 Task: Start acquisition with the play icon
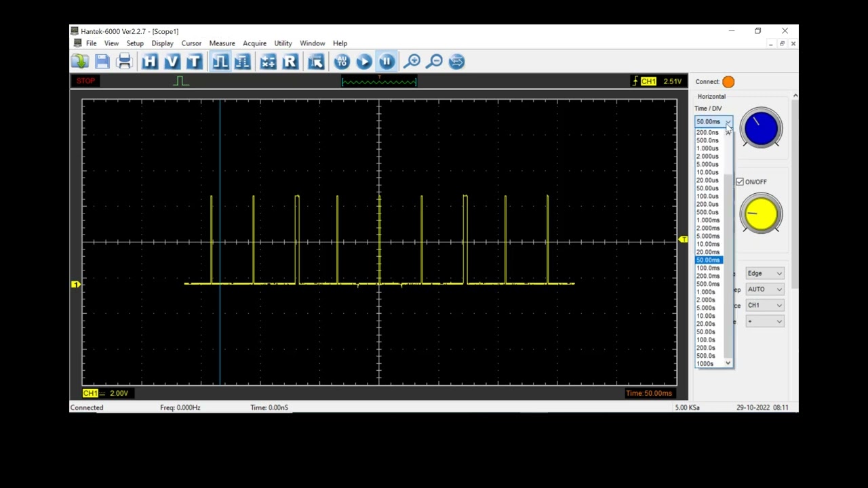(x=364, y=62)
